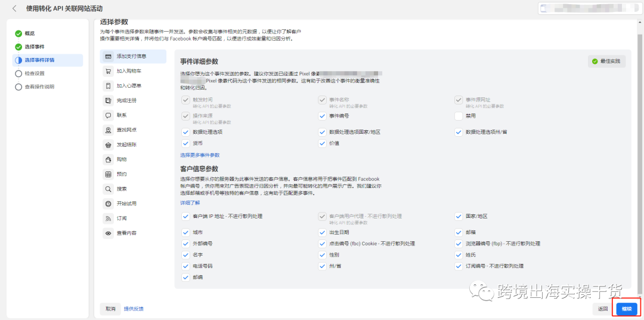Click the half-filled step icon beside 选择事件详情
Screen dimensions: 644x320
[18, 60]
